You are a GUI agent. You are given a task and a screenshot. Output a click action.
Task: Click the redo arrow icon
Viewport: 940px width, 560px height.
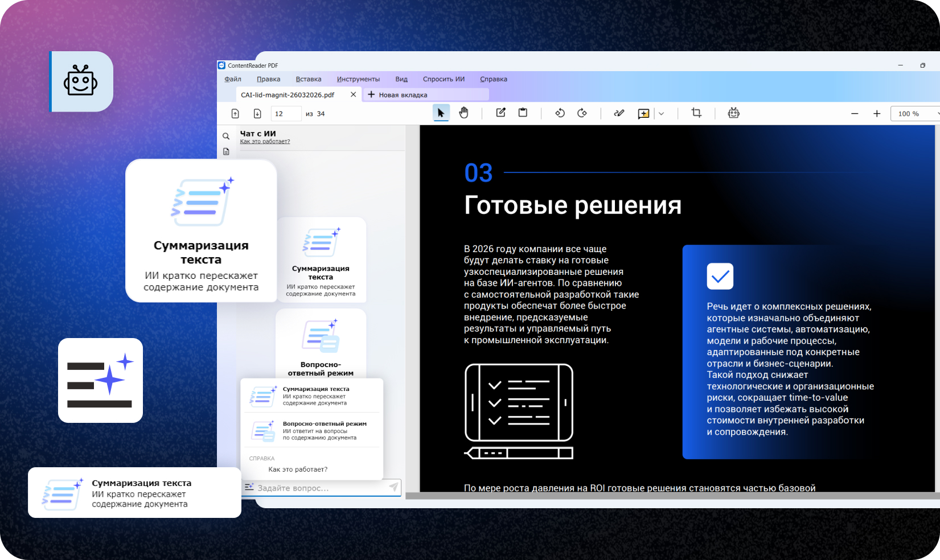click(x=582, y=113)
